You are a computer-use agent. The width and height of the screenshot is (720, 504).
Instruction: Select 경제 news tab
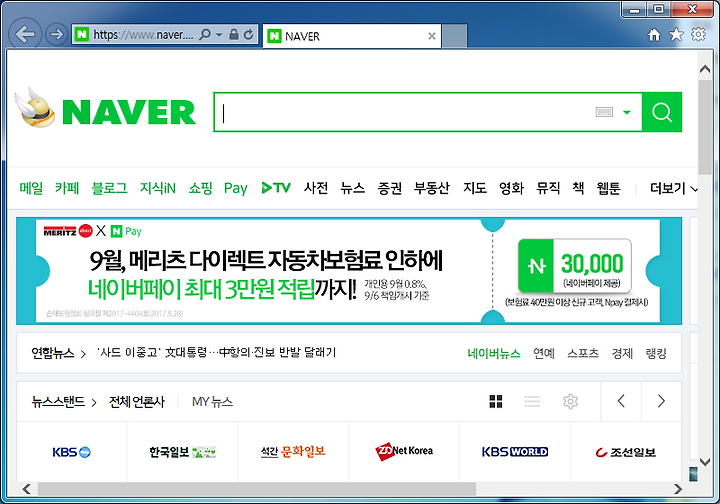pos(622,353)
